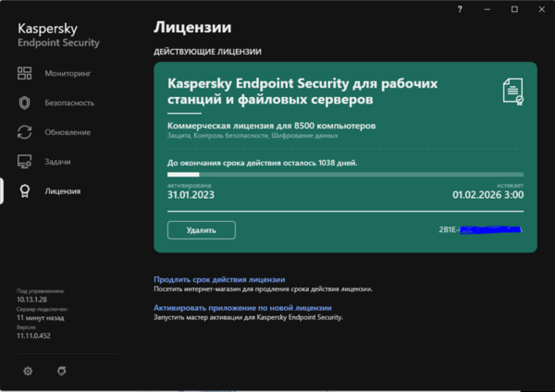
Task: Go to the Задачи menu item
Action: click(58, 162)
